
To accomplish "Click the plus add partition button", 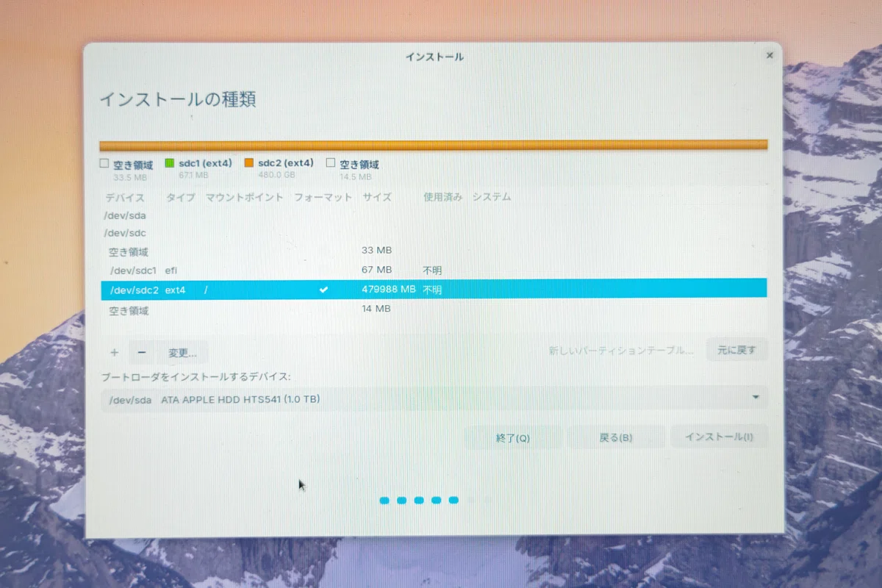I will pyautogui.click(x=114, y=353).
